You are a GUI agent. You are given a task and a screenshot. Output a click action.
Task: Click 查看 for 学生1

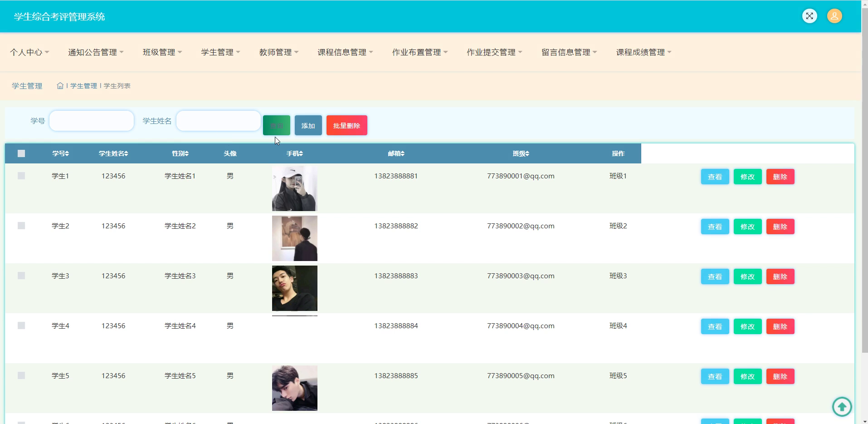coord(715,177)
